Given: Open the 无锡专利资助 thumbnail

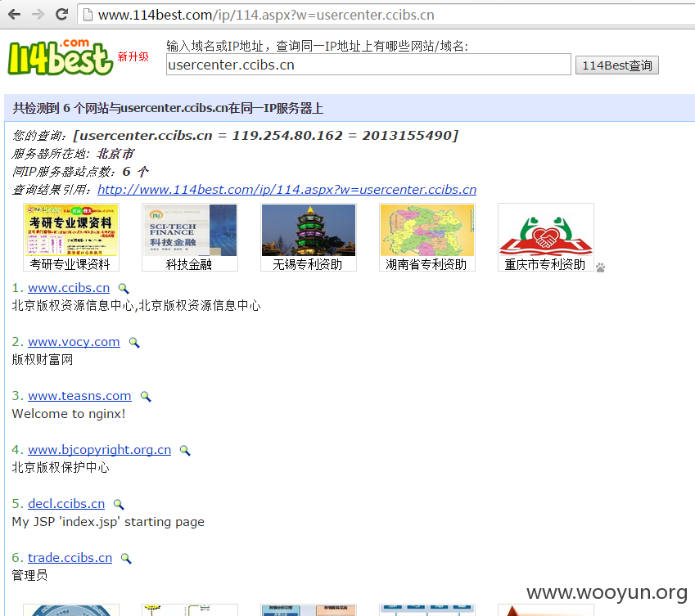Looking at the screenshot, I should tap(309, 237).
